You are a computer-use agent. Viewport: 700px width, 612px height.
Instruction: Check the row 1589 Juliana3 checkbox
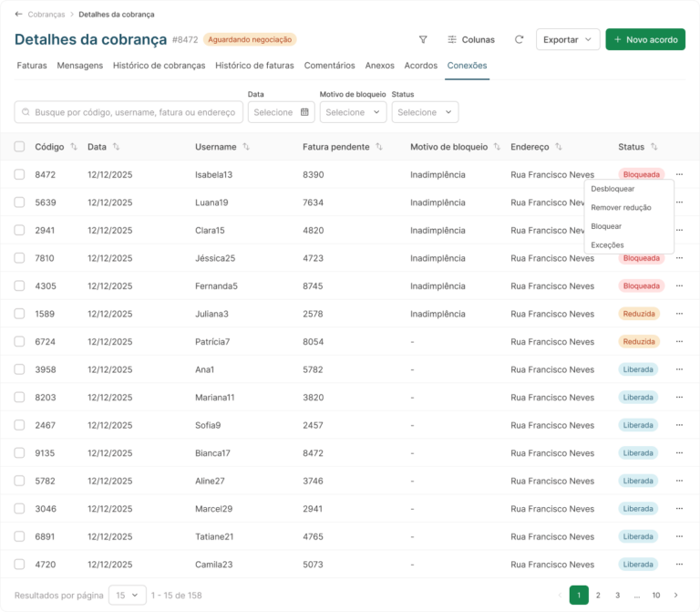19,314
